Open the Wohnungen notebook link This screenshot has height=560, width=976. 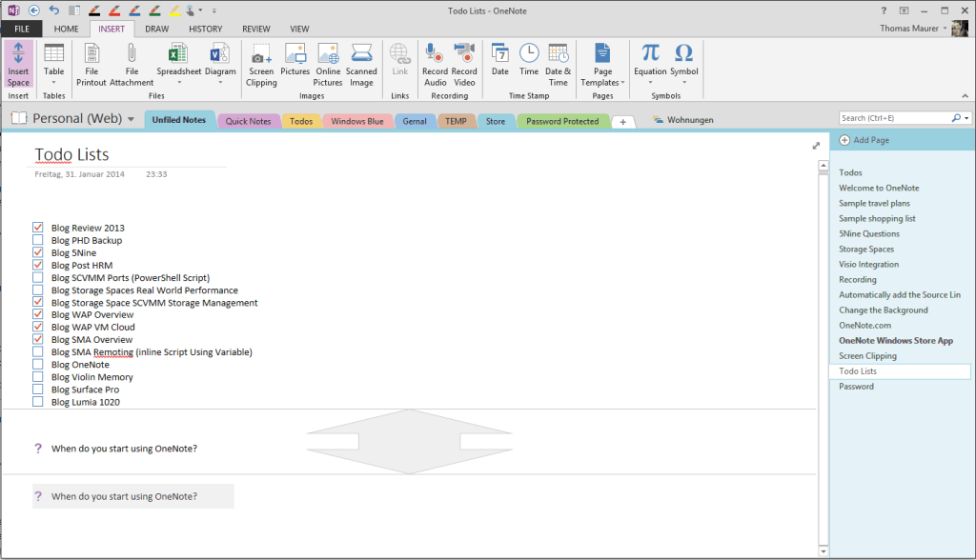click(683, 119)
